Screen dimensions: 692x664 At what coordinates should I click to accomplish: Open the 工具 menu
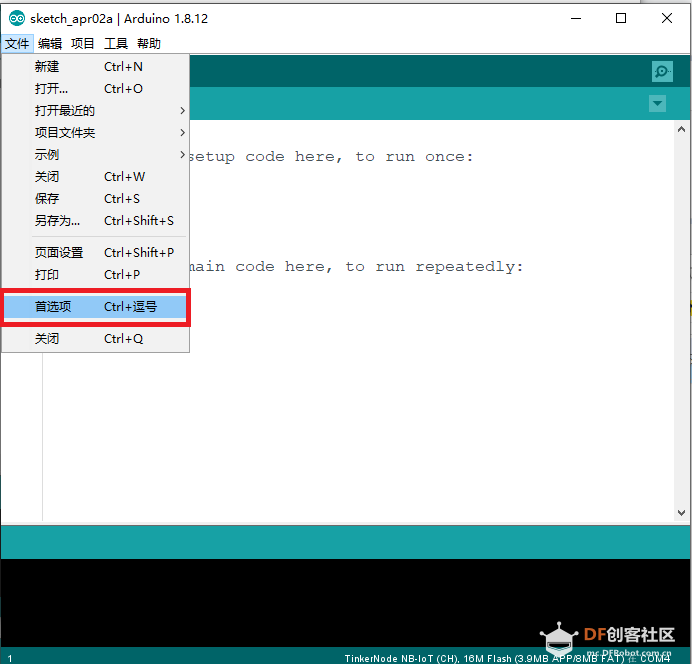[116, 44]
